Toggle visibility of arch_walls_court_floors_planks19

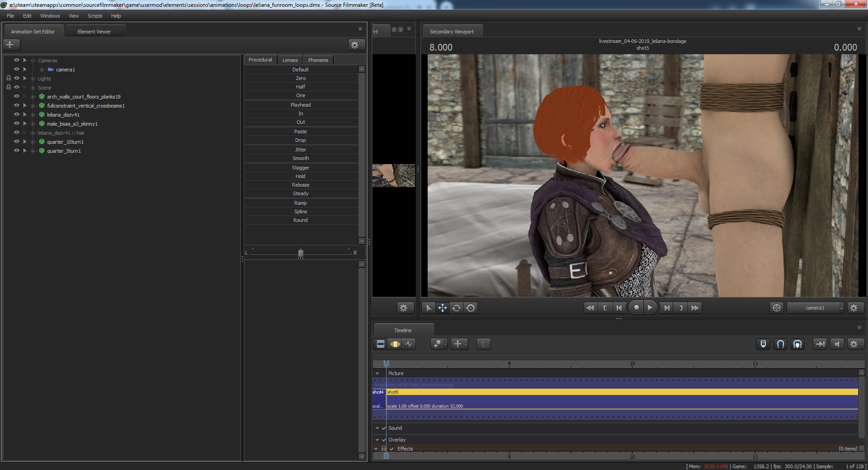(17, 96)
